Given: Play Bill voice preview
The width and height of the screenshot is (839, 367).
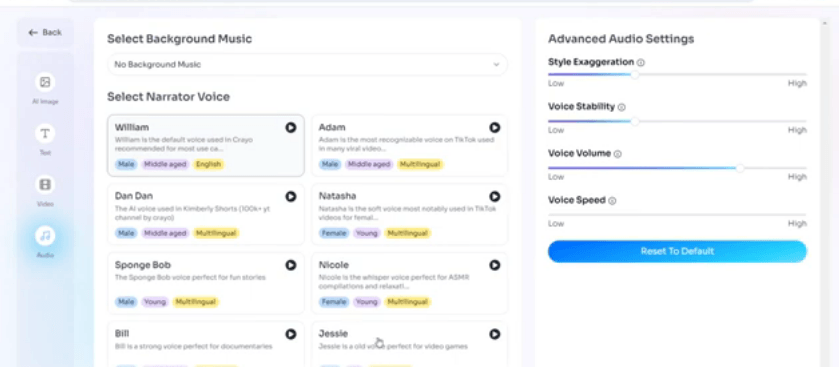Looking at the screenshot, I should [x=291, y=334].
